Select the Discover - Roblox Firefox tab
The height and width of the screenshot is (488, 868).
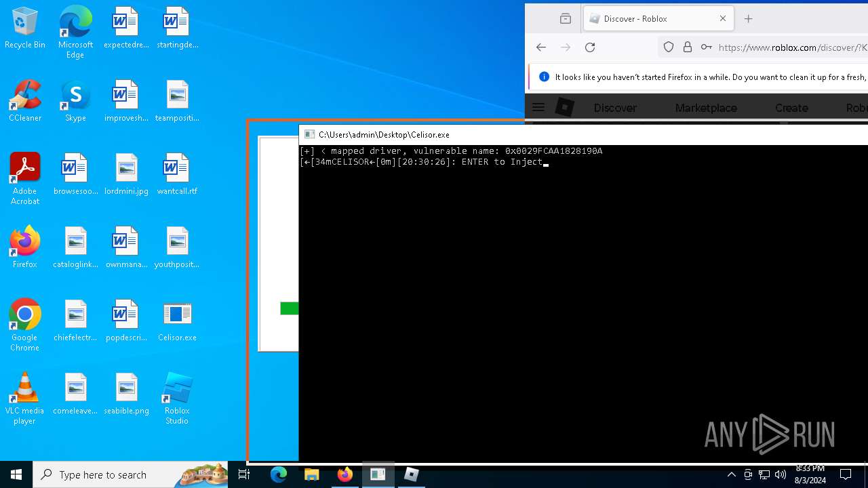pyautogui.click(x=658, y=19)
